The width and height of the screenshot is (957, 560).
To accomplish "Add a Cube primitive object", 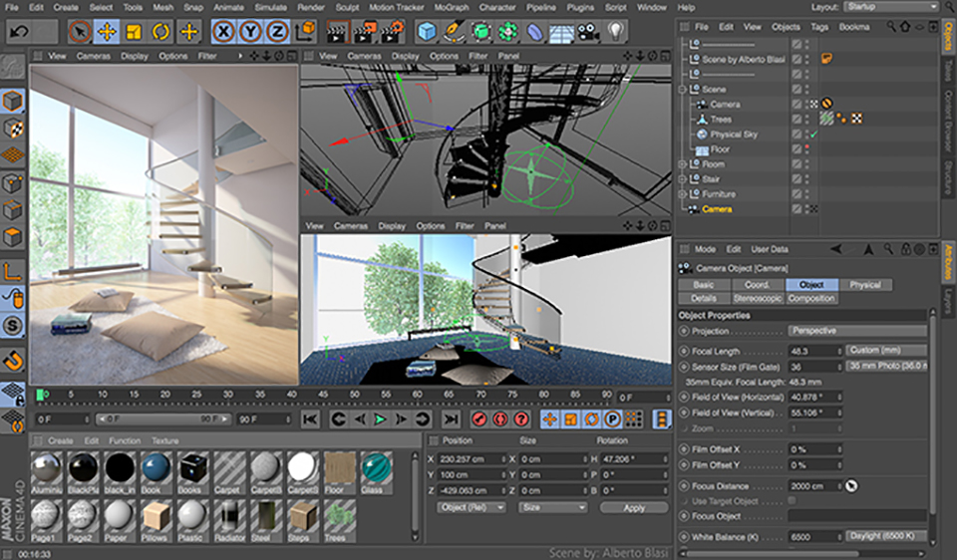I will point(427,32).
